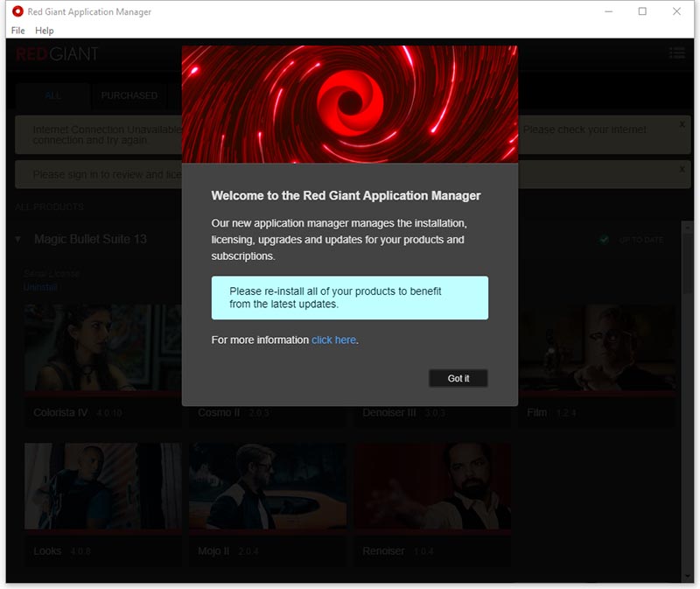Open the Help menu
The height and width of the screenshot is (589, 700).
[45, 31]
